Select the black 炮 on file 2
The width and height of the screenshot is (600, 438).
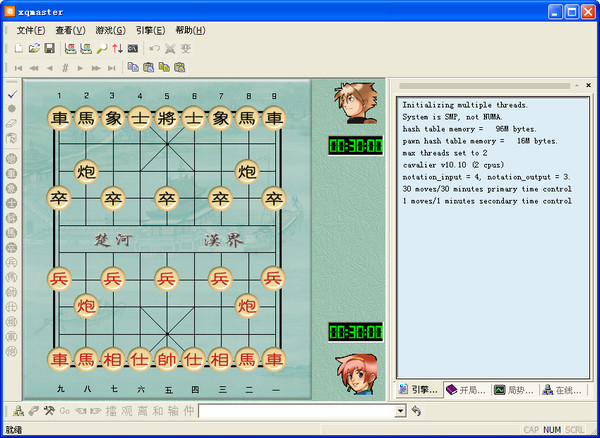(x=86, y=172)
